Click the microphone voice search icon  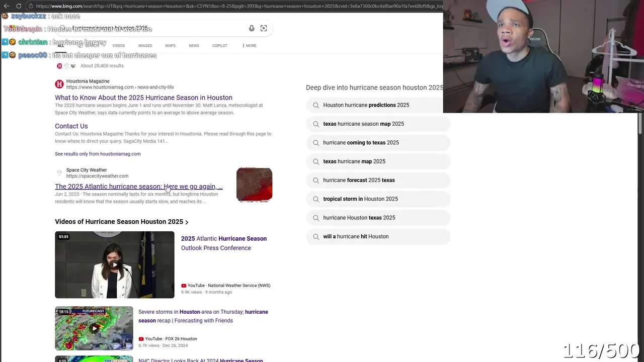[x=252, y=29]
